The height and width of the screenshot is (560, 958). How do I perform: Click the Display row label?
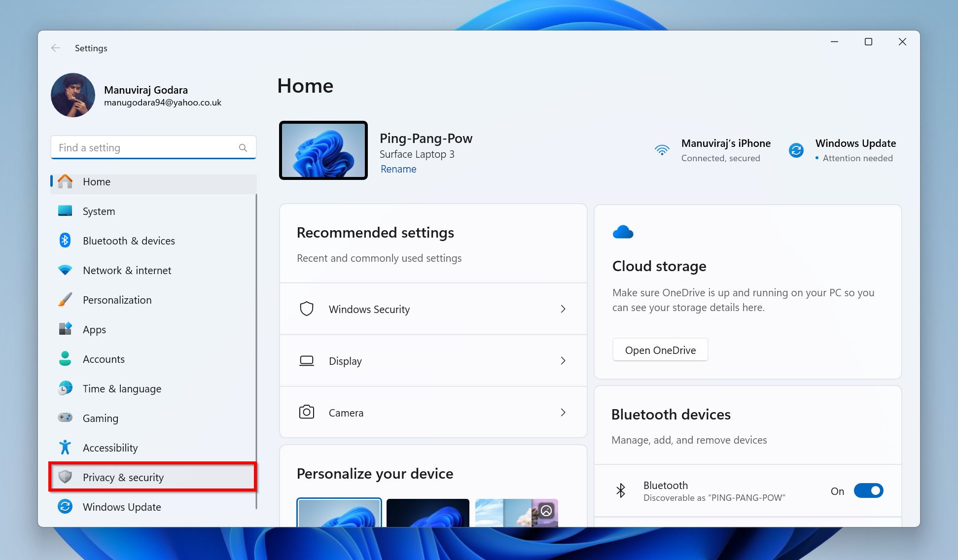coord(345,361)
